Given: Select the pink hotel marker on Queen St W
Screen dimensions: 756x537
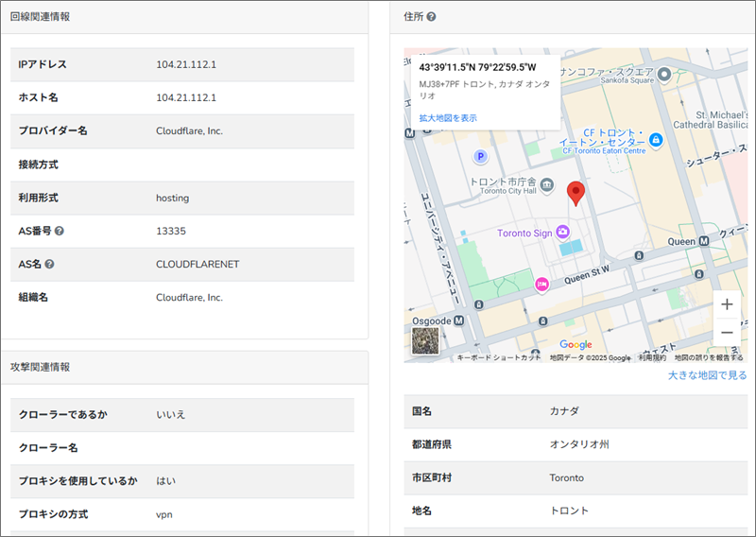Looking at the screenshot, I should click(542, 284).
